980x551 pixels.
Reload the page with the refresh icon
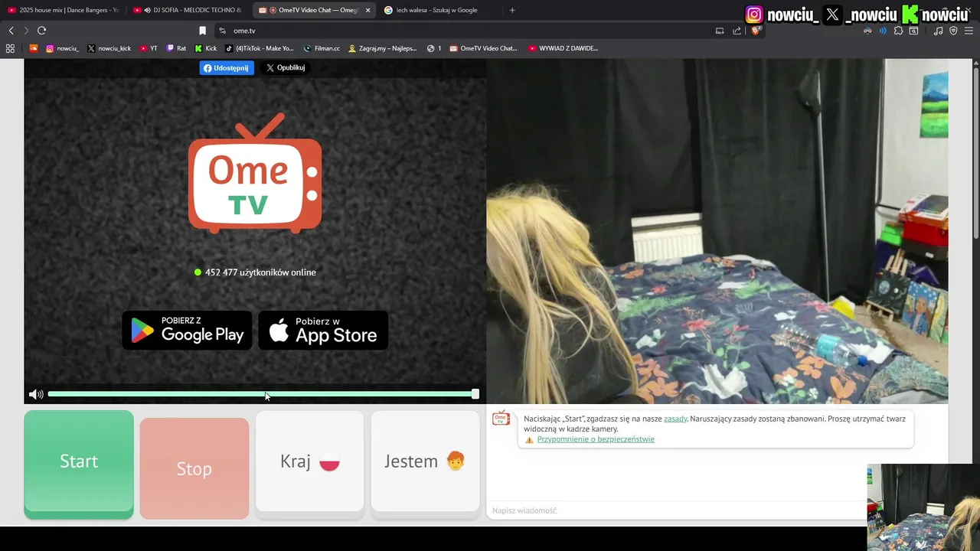point(41,31)
